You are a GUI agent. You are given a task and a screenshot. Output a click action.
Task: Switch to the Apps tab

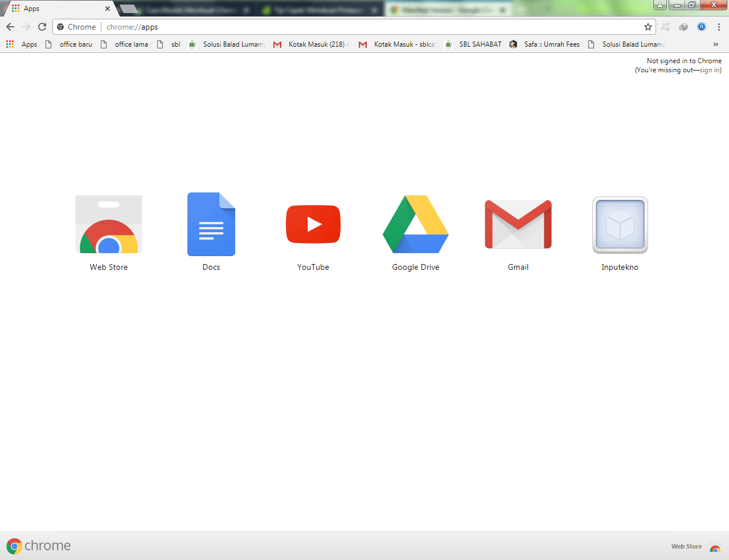coord(60,9)
